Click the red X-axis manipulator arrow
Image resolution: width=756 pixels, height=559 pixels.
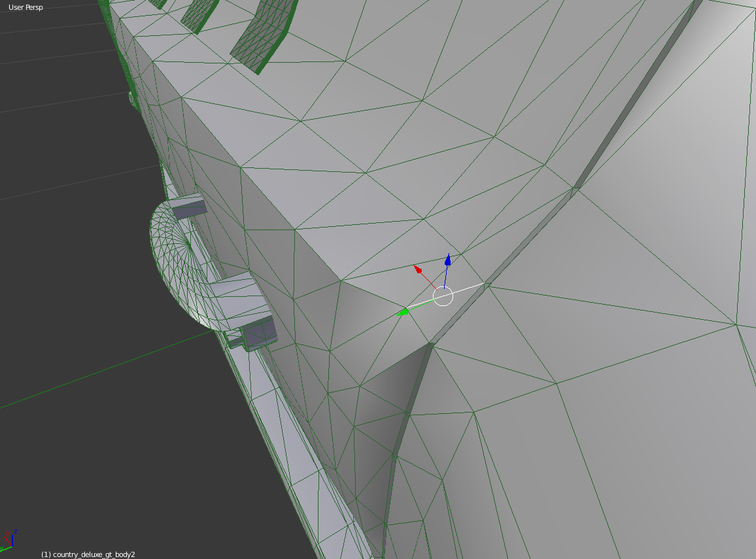pos(418,269)
